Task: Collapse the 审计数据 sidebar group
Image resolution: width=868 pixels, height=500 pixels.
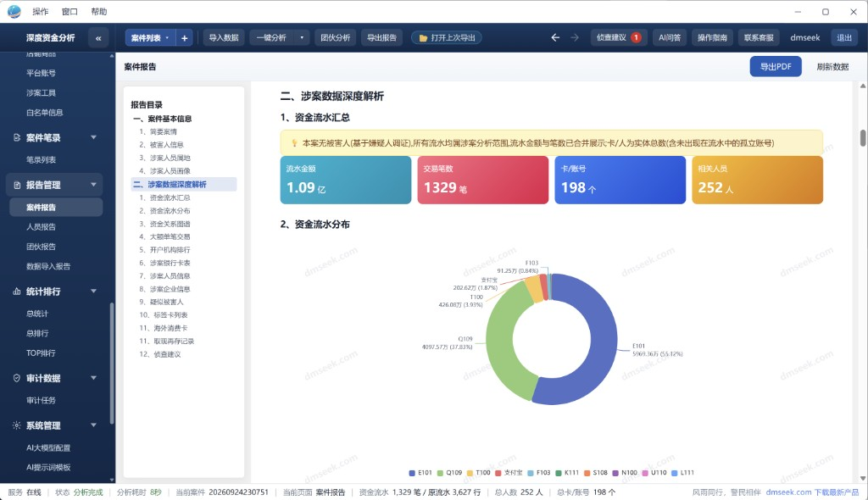Action: click(x=93, y=378)
